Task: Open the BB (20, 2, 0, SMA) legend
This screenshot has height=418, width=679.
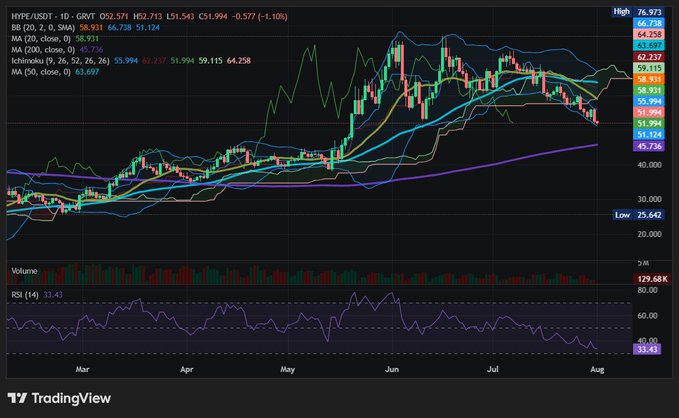Action: click(43, 28)
